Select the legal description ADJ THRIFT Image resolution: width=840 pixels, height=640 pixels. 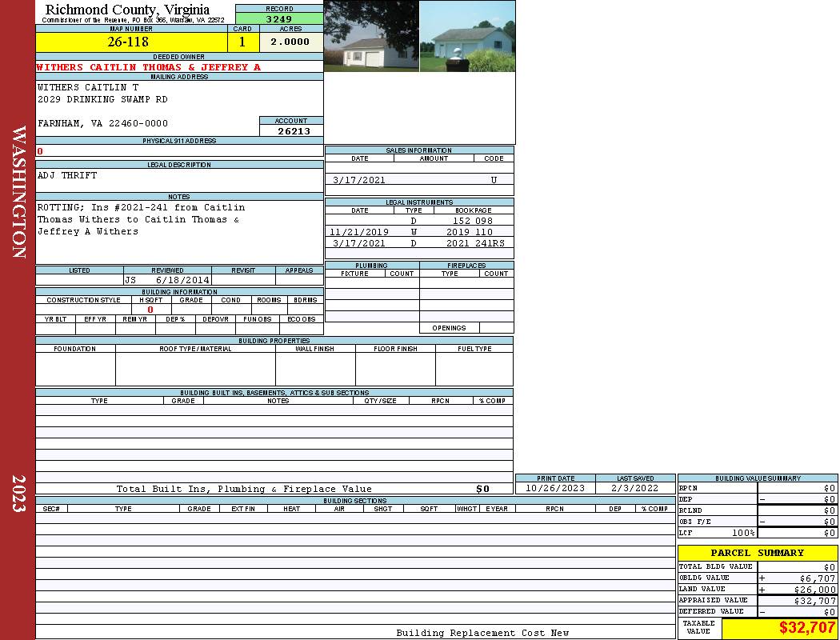(67, 175)
